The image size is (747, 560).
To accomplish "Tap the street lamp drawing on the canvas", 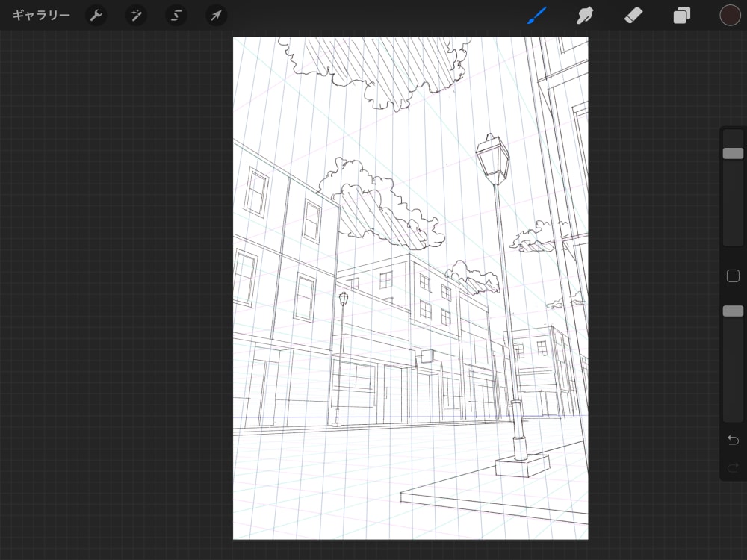I will [493, 157].
